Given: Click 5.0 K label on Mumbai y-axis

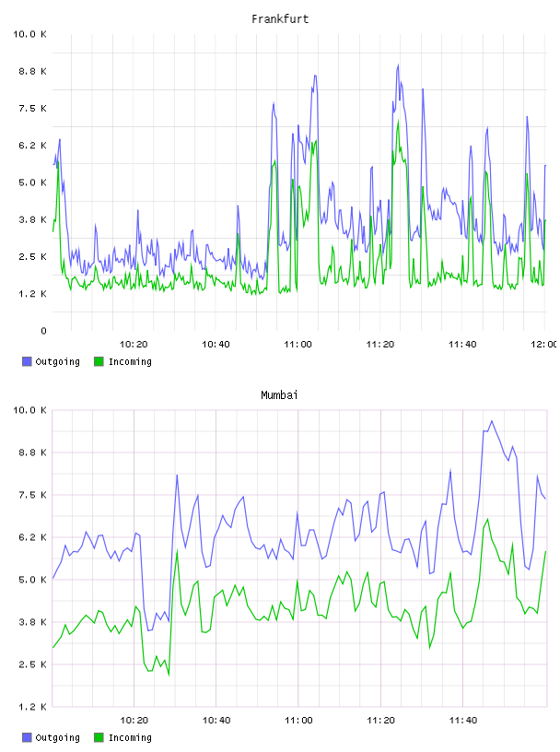Looking at the screenshot, I should [32, 580].
